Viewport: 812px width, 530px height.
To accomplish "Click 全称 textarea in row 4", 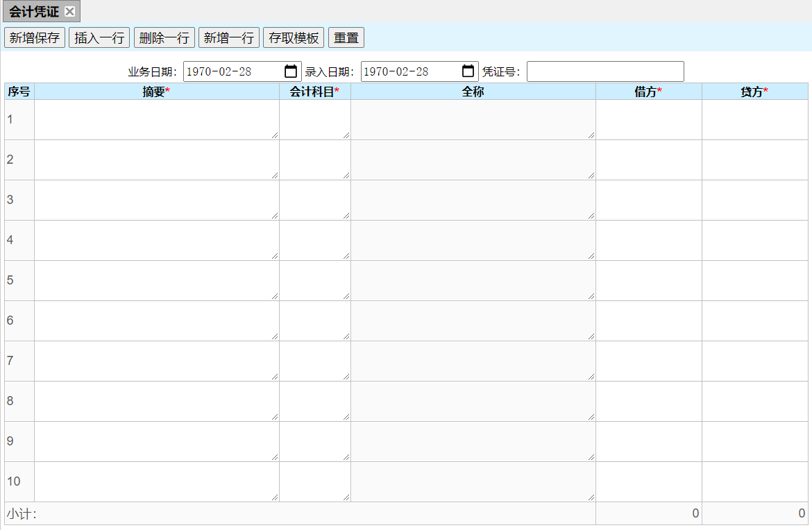I will coord(473,240).
